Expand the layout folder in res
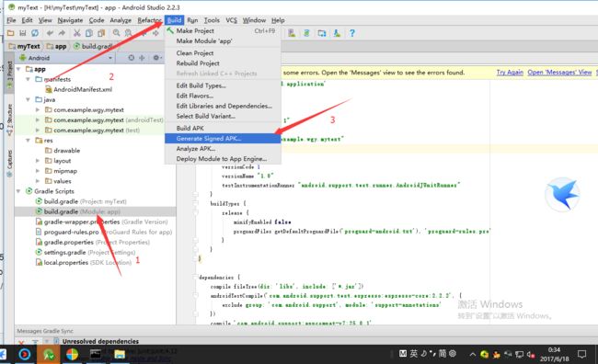Viewport: 598px width, 364px height. 38,161
